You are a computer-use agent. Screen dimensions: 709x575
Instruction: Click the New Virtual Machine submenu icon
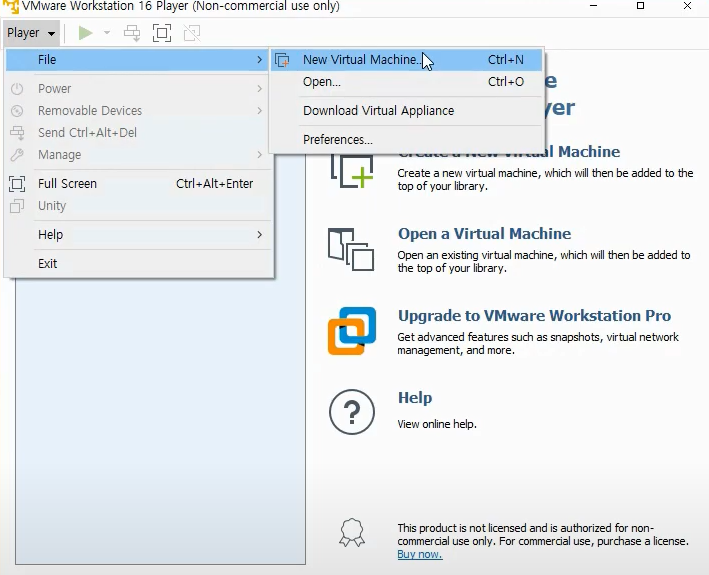pyautogui.click(x=282, y=60)
